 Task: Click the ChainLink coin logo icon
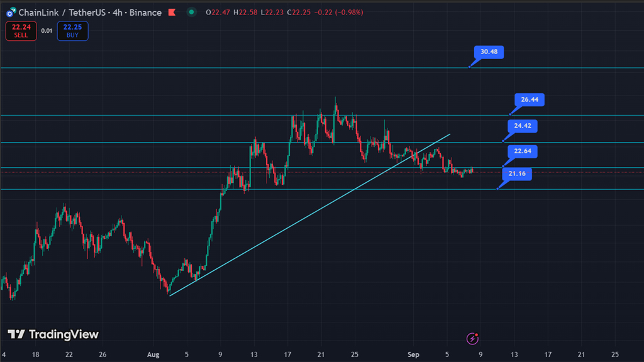click(x=11, y=13)
